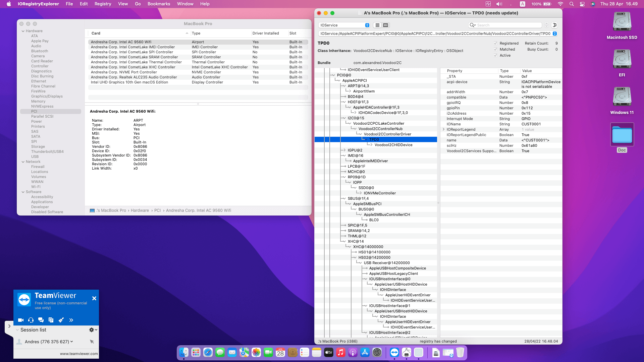Close the TeamViewer panel with X

[x=94, y=298]
